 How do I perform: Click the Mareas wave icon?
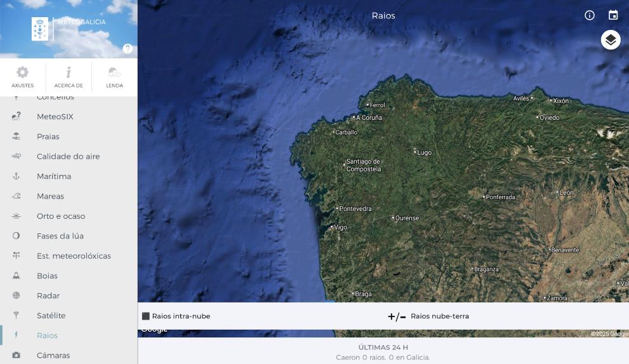(16, 196)
